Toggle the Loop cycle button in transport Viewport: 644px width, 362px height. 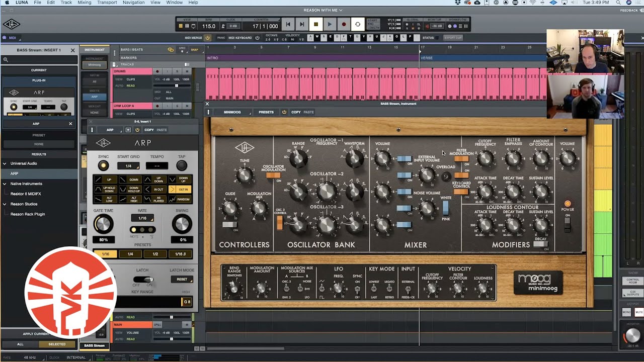pyautogui.click(x=358, y=24)
